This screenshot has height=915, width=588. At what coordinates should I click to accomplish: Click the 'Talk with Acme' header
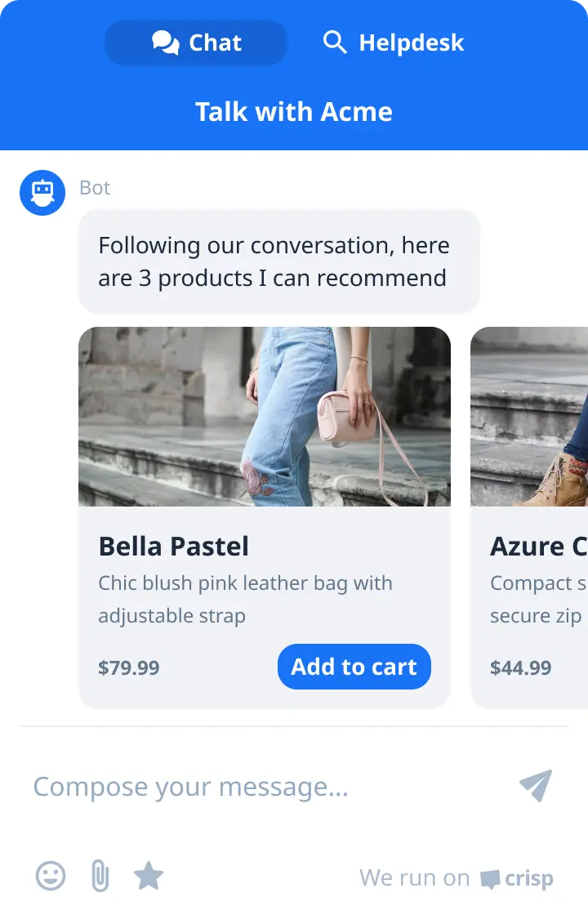pos(294,111)
